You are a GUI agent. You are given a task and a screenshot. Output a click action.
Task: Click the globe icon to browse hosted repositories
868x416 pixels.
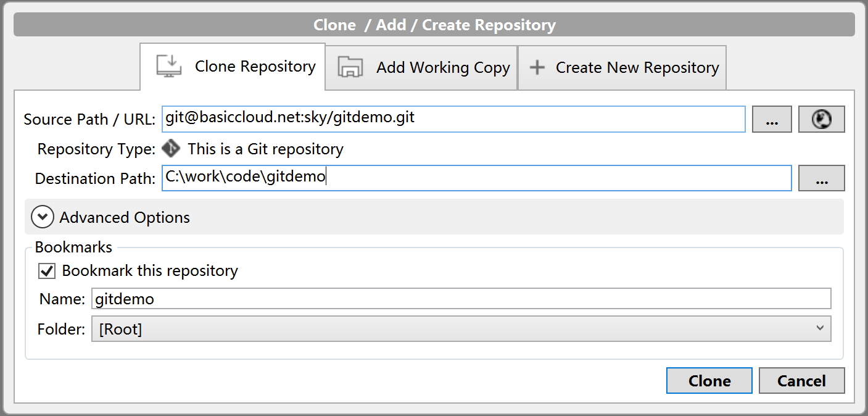tap(821, 120)
